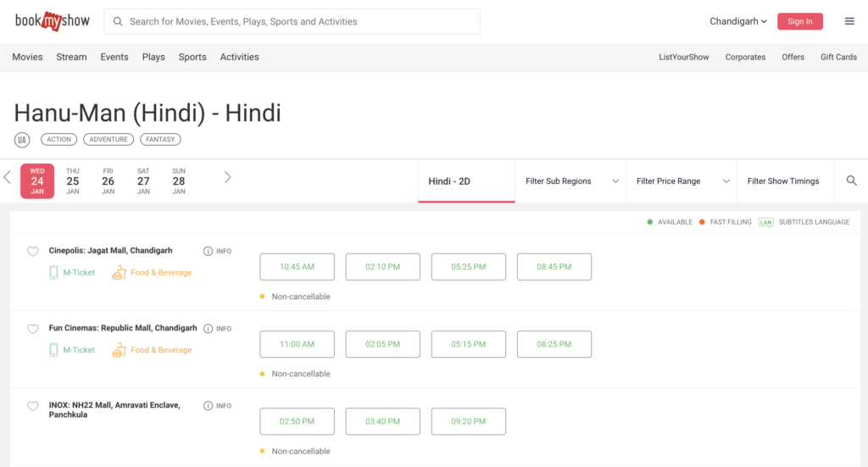Click the search magnifier beside Filter Show Timings
Screen dimensions: 868x467
[x=851, y=181]
